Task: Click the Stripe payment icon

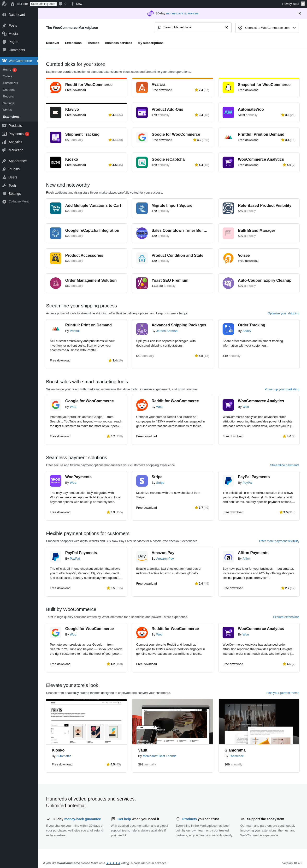Action: click(x=142, y=481)
